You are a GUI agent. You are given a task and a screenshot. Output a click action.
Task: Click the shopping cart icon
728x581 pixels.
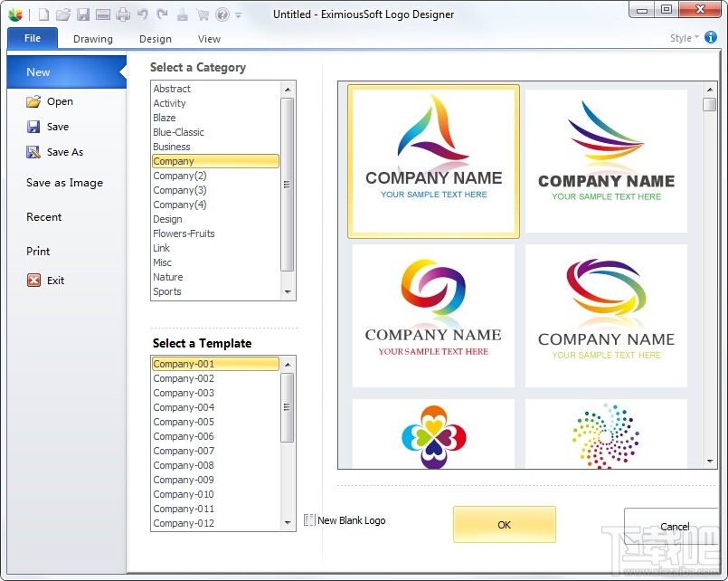coord(203,14)
